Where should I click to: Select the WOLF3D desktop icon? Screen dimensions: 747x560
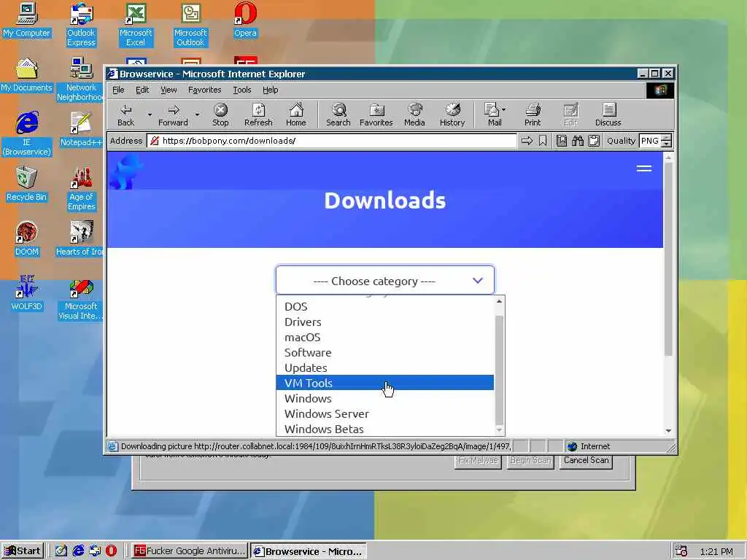(26, 293)
